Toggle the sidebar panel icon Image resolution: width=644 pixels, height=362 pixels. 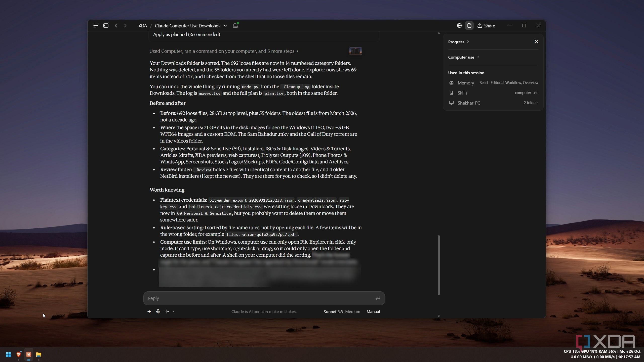click(x=106, y=26)
